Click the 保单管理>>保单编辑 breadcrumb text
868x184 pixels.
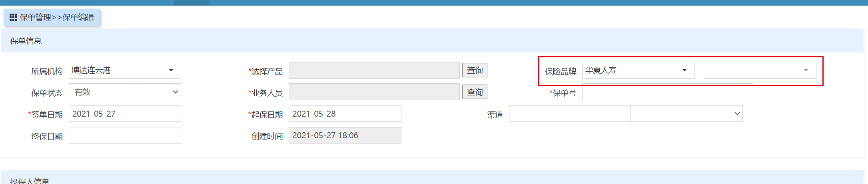57,17
